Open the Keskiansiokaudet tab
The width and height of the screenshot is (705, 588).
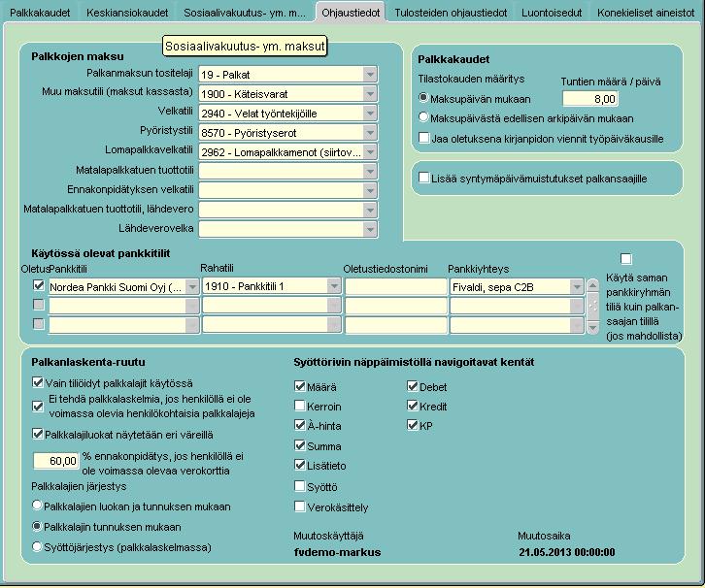click(127, 13)
